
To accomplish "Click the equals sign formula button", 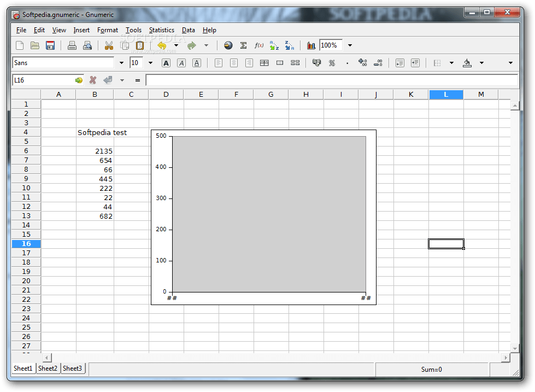I will tap(138, 80).
